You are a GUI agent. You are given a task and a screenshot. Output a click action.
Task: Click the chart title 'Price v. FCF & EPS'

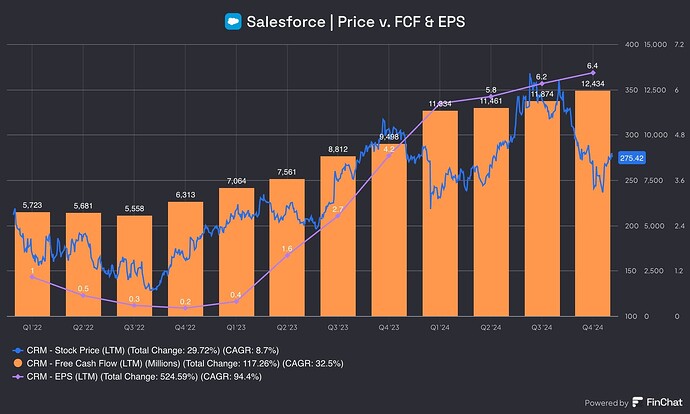point(382,22)
